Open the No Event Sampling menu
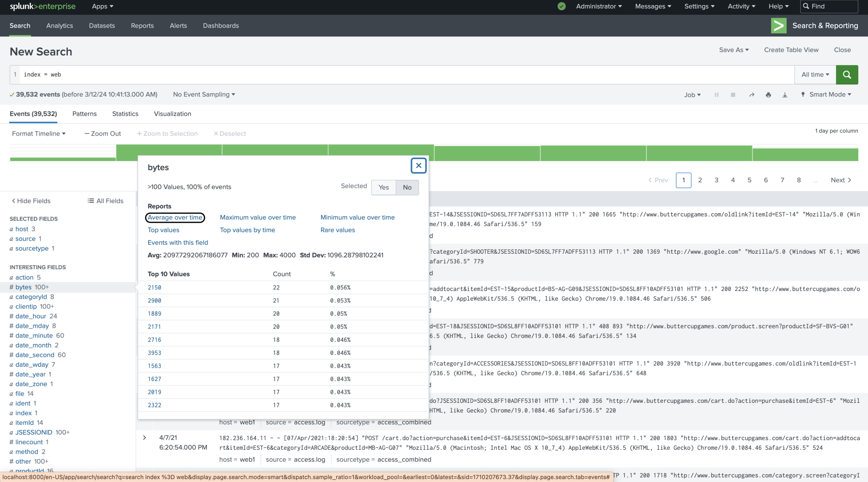868x482 pixels. 203,94
